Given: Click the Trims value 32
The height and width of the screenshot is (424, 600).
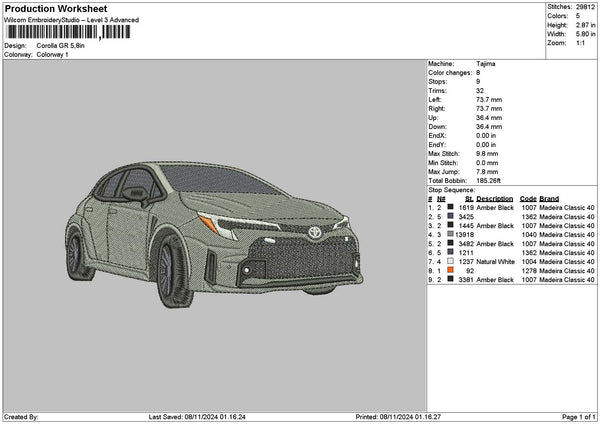Looking at the screenshot, I should [480, 91].
